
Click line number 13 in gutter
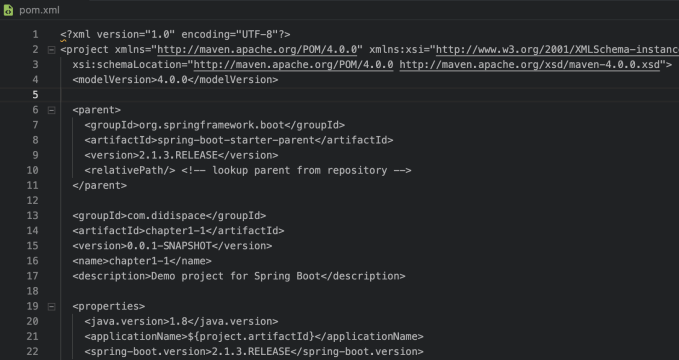[x=32, y=216]
